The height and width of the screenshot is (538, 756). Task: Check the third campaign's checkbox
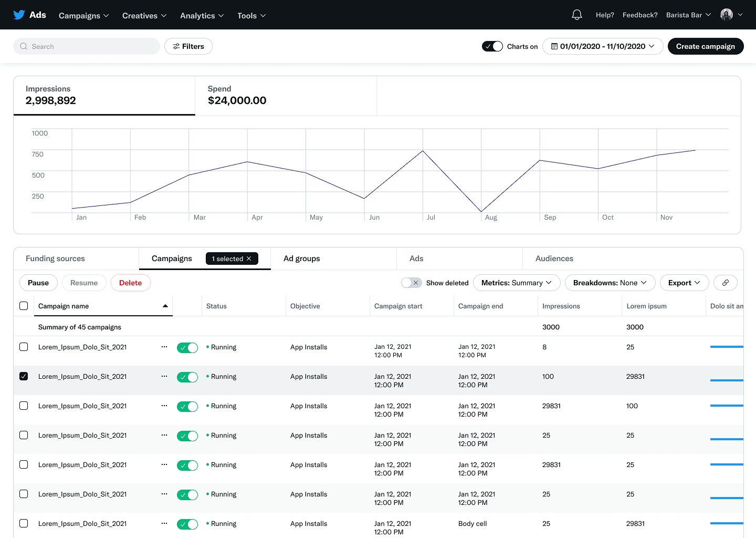(x=24, y=406)
